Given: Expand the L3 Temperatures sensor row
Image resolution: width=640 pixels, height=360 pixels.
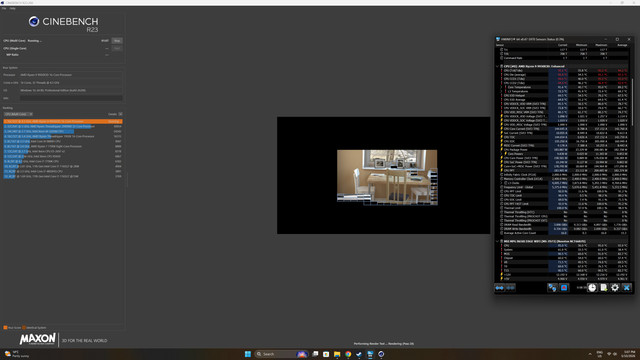Looking at the screenshot, I should coord(502,91).
